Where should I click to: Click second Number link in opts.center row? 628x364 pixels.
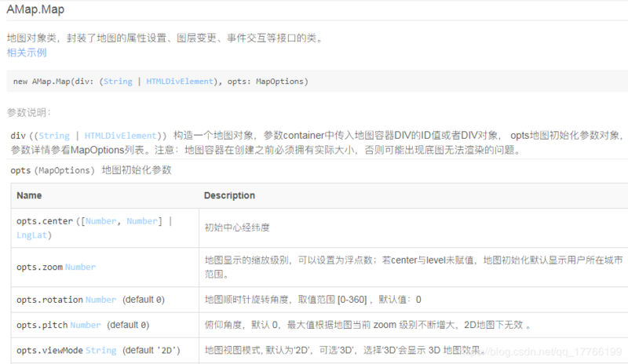pos(142,221)
